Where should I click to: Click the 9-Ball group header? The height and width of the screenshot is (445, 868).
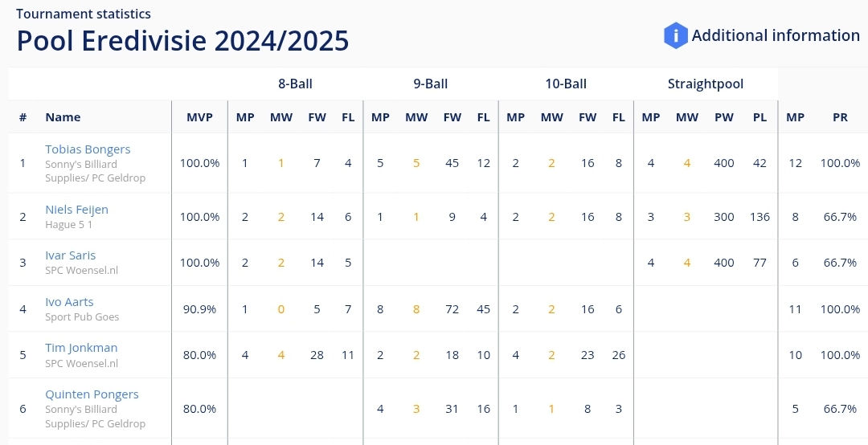pyautogui.click(x=431, y=84)
